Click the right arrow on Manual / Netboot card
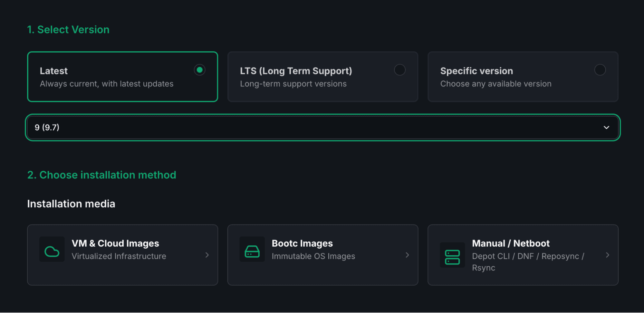 click(607, 255)
